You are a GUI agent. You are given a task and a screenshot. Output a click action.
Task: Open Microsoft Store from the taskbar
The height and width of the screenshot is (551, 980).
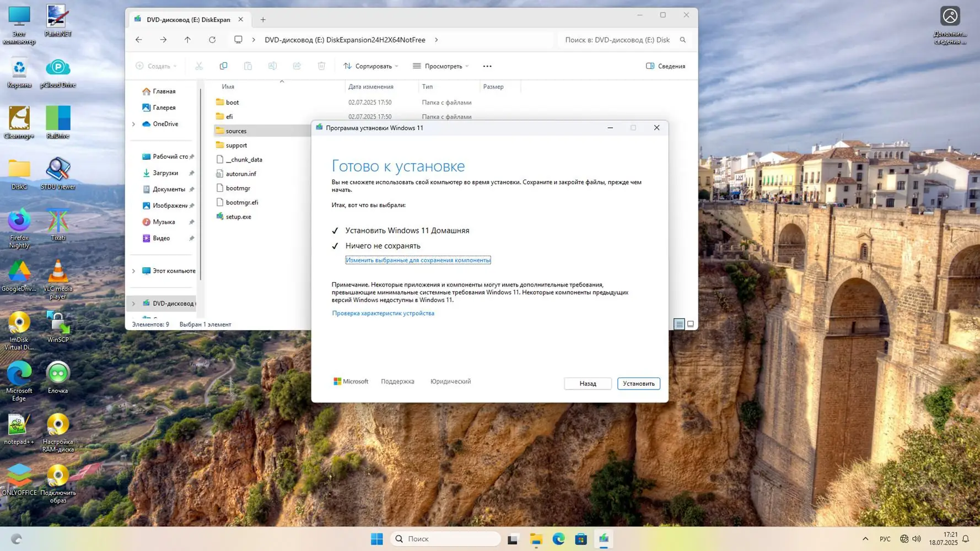(x=581, y=539)
